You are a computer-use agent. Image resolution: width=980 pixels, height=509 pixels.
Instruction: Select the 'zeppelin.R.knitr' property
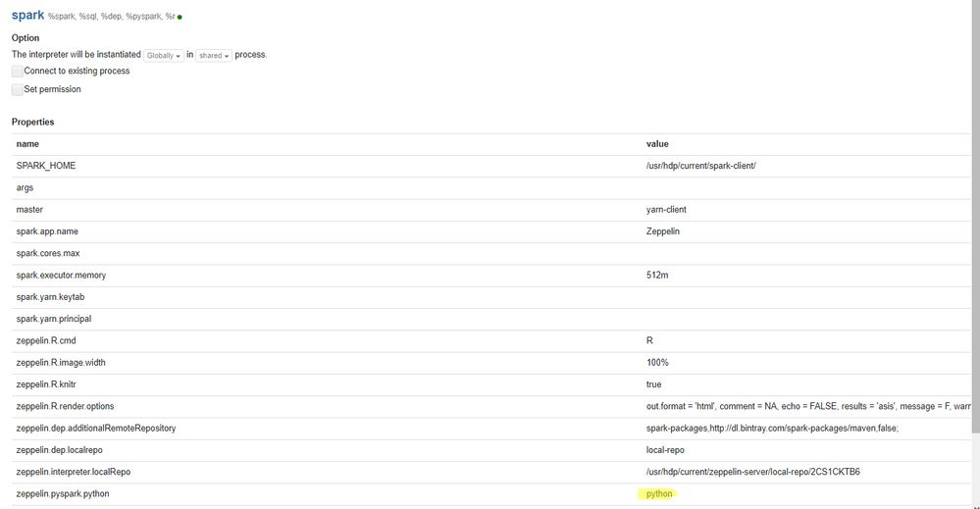[x=46, y=384]
